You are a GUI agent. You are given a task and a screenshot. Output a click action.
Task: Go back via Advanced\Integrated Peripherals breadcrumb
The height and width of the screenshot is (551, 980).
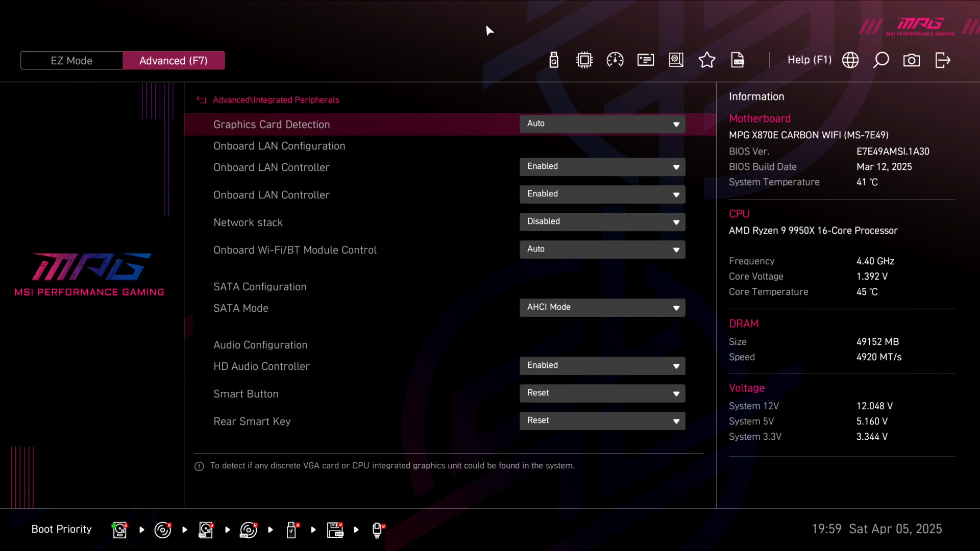pyautogui.click(x=276, y=100)
